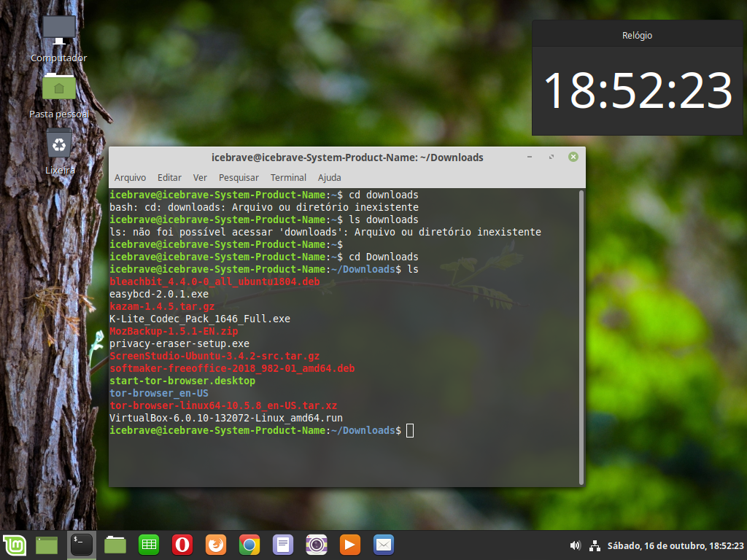Launch the green spreadsheet app from the taskbar
The width and height of the screenshot is (747, 560).
click(149, 545)
